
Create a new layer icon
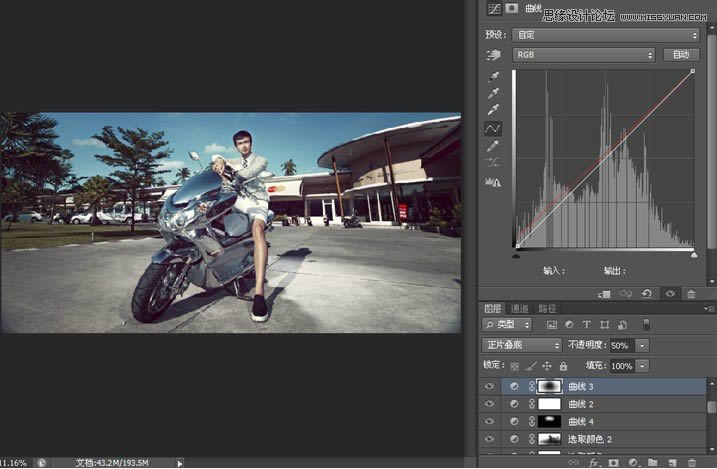pos(672,463)
